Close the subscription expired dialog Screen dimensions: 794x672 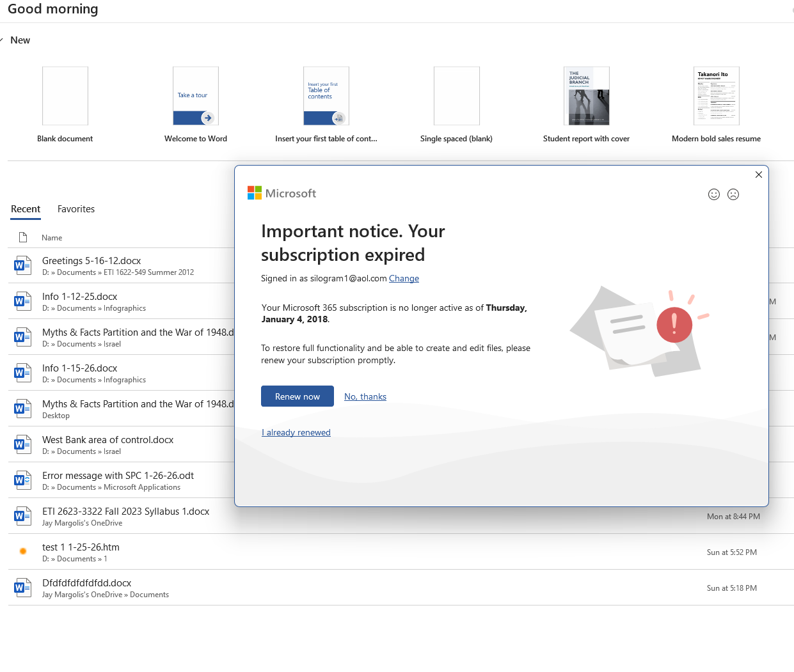point(759,175)
